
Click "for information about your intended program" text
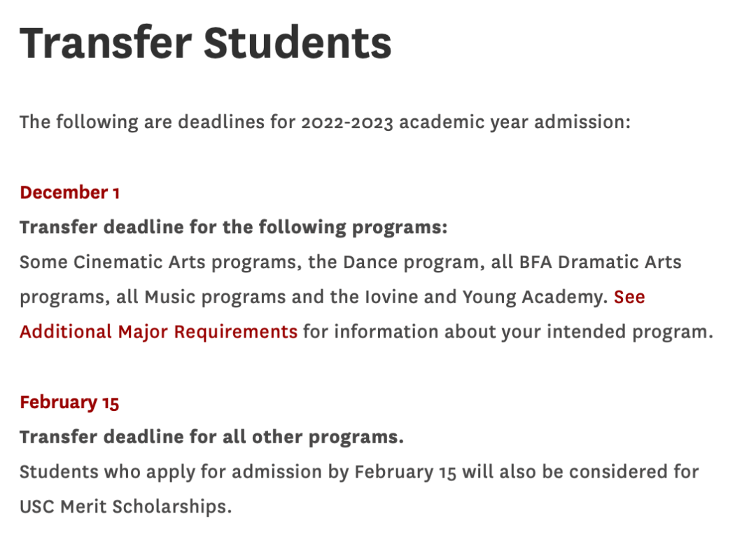505,332
